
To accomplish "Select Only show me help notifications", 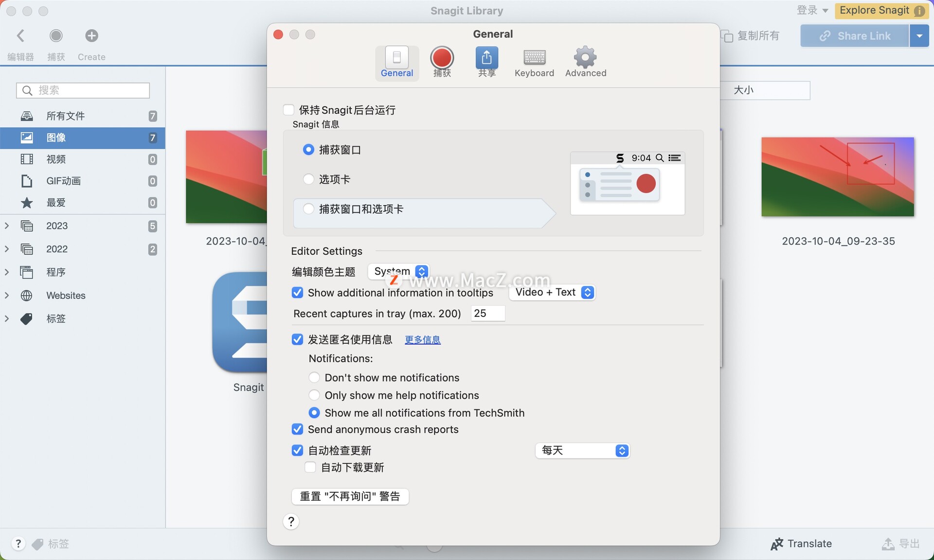I will pos(314,395).
